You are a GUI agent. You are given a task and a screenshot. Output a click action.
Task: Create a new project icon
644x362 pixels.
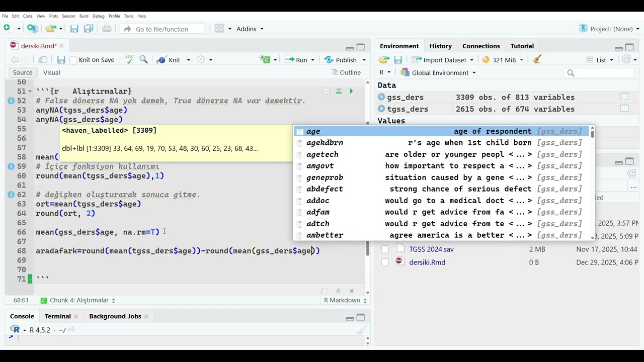click(32, 29)
